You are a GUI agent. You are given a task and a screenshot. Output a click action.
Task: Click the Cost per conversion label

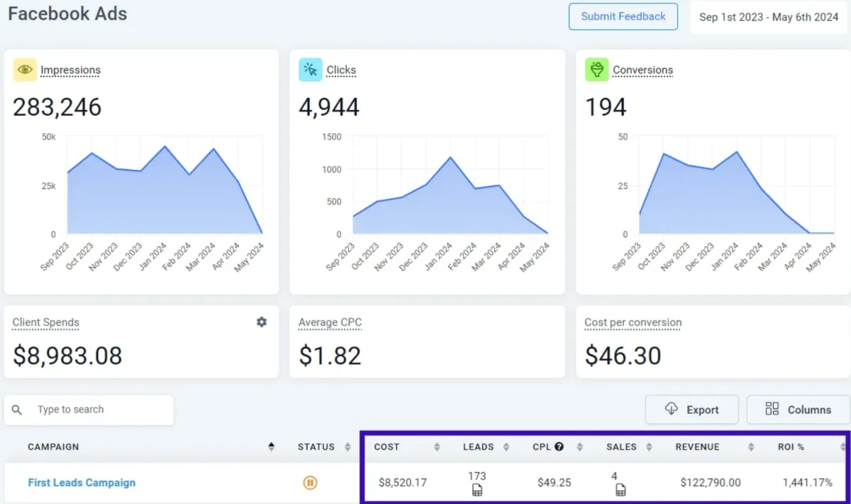(x=633, y=323)
